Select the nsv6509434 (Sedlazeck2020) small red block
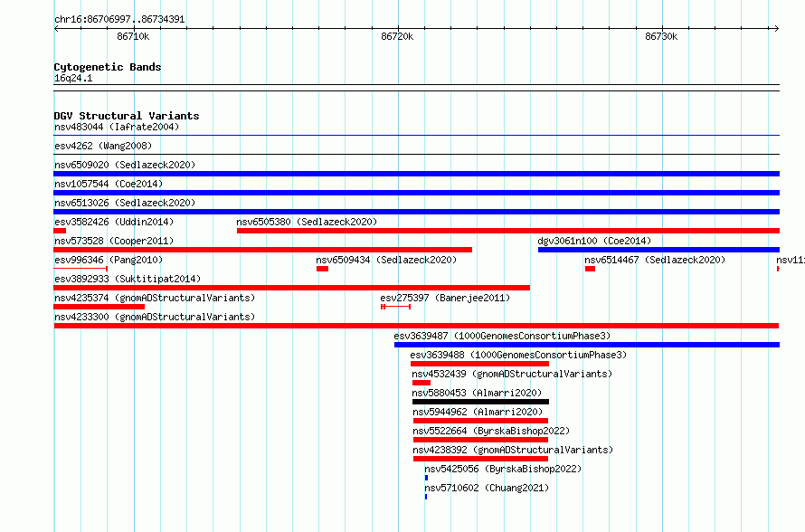The width and height of the screenshot is (805, 532). [x=322, y=269]
